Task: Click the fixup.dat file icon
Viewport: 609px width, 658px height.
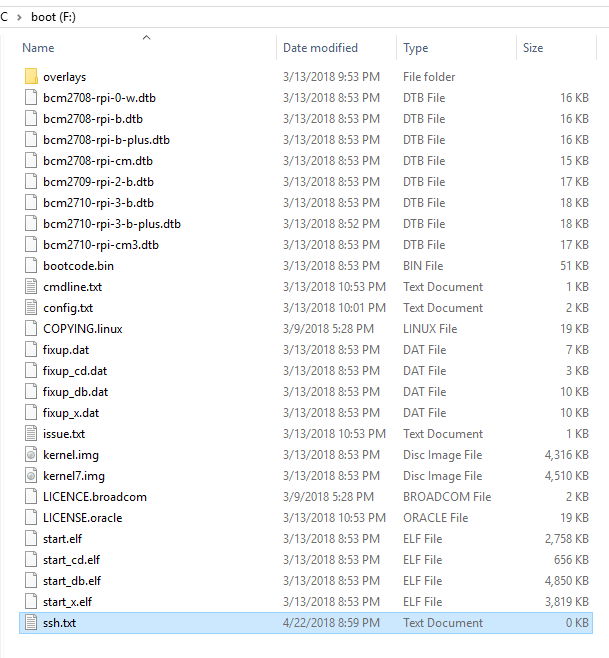Action: (x=31, y=349)
